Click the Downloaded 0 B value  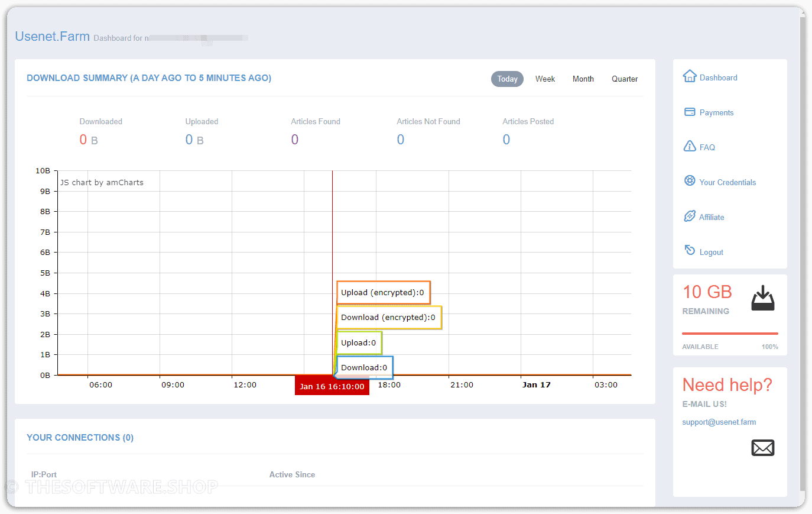pyautogui.click(x=89, y=140)
